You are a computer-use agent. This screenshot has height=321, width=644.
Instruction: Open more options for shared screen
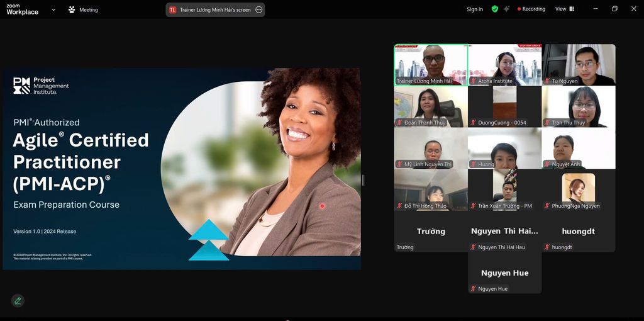(x=258, y=10)
